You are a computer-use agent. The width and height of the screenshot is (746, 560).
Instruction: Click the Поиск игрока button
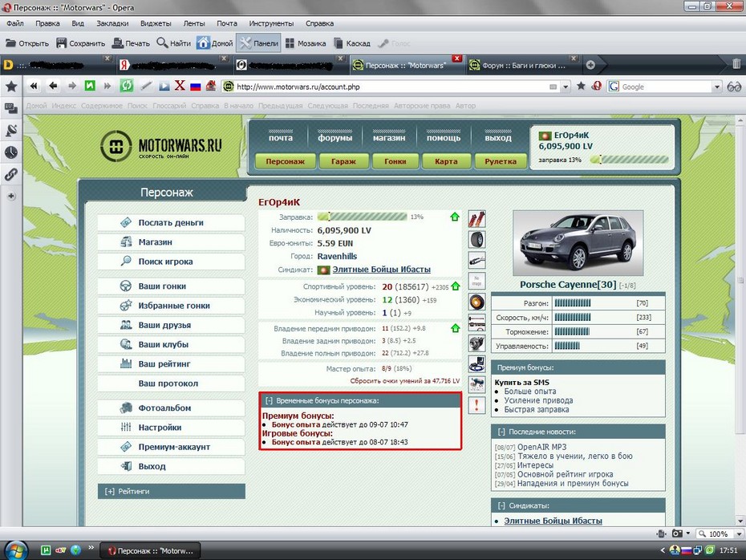pyautogui.click(x=172, y=262)
